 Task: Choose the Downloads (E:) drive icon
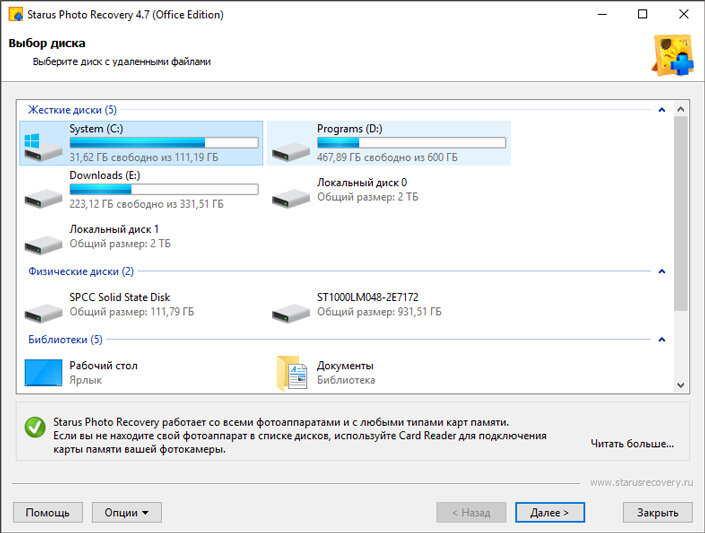click(43, 198)
